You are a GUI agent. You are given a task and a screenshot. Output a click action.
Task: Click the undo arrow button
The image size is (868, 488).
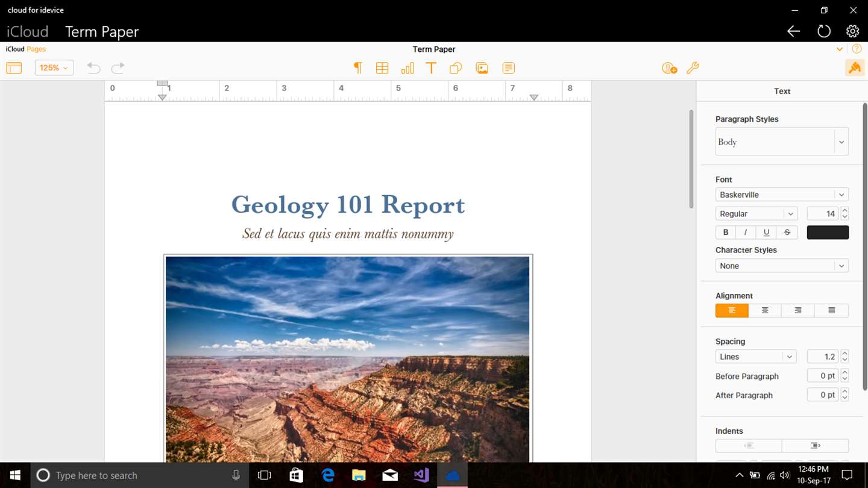point(93,68)
